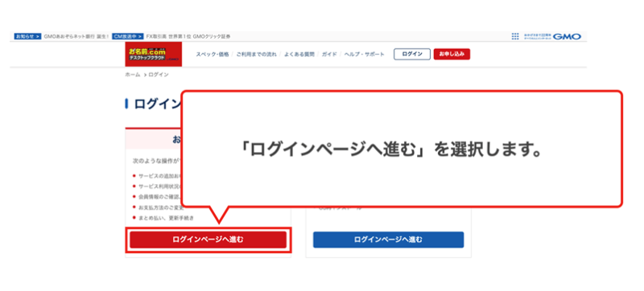Click the お名前.com デスクトップクラウド logo
This screenshot has height=291, width=644.
click(x=154, y=54)
